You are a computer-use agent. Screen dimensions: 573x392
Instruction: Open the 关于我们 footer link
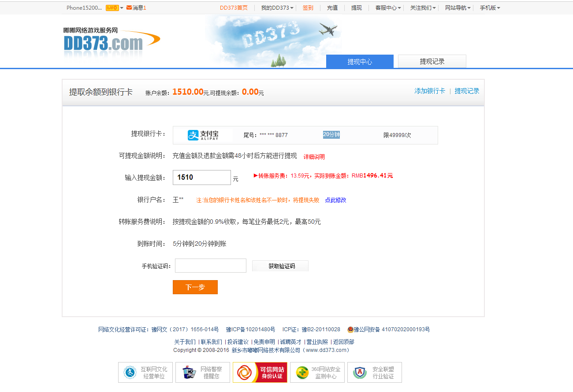click(x=185, y=342)
